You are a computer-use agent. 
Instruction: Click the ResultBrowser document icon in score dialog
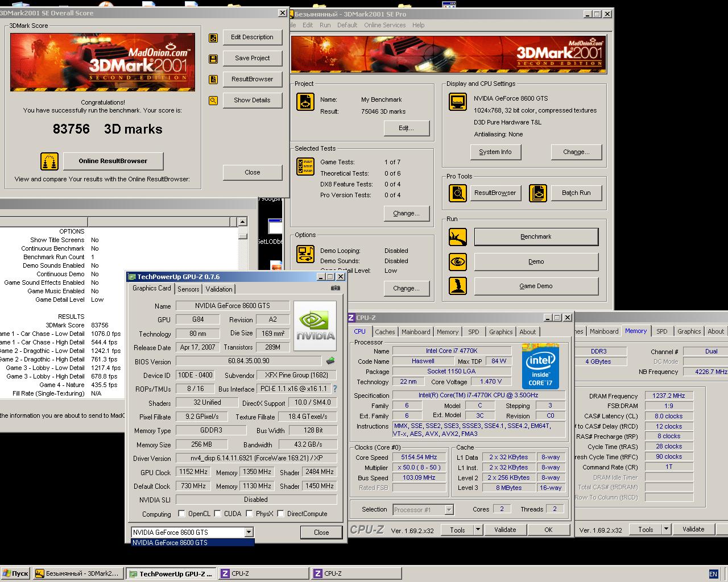click(x=213, y=80)
